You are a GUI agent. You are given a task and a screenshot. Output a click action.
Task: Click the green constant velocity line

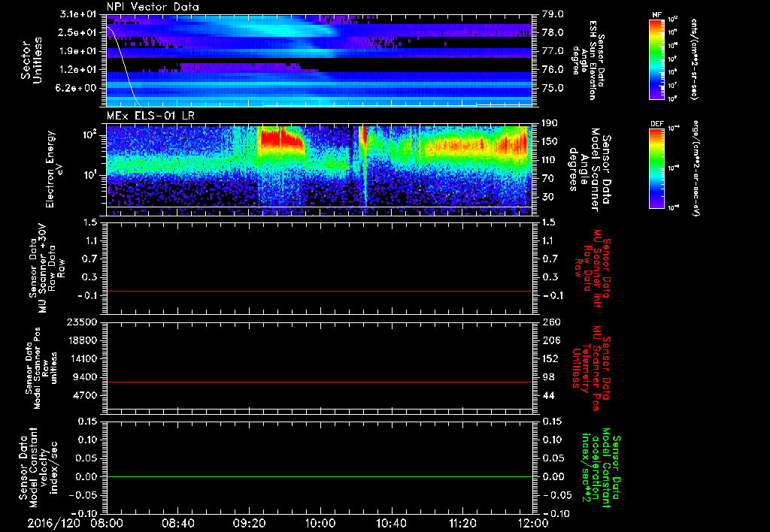pos(320,477)
